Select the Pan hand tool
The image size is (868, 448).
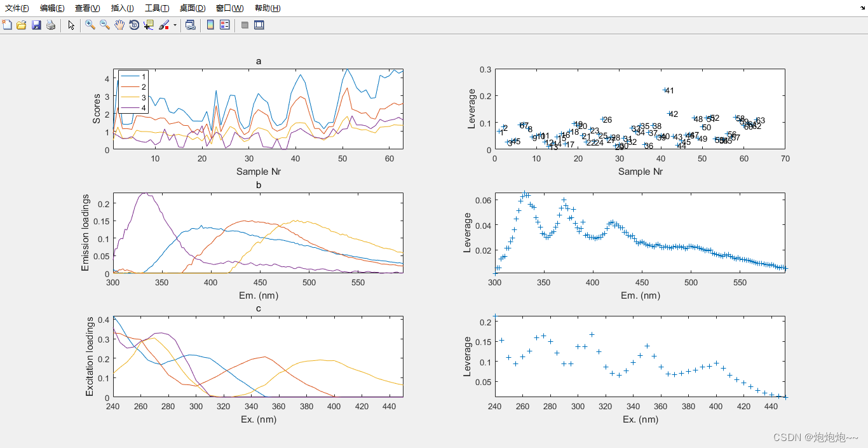click(x=119, y=25)
